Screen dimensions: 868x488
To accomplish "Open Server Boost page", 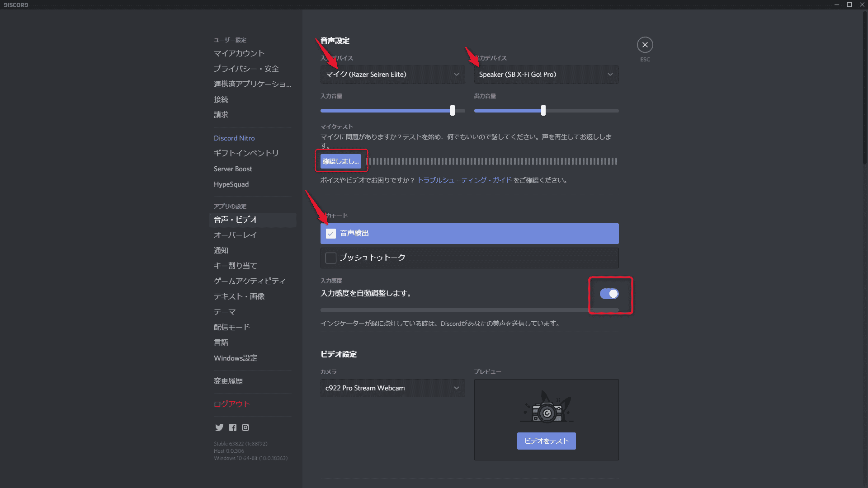I will [x=253, y=169].
